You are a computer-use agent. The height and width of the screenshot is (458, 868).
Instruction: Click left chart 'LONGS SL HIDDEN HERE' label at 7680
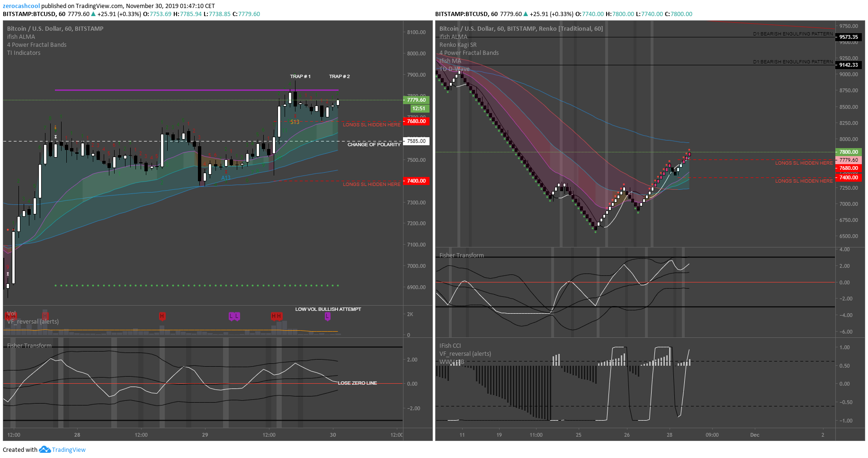[372, 124]
